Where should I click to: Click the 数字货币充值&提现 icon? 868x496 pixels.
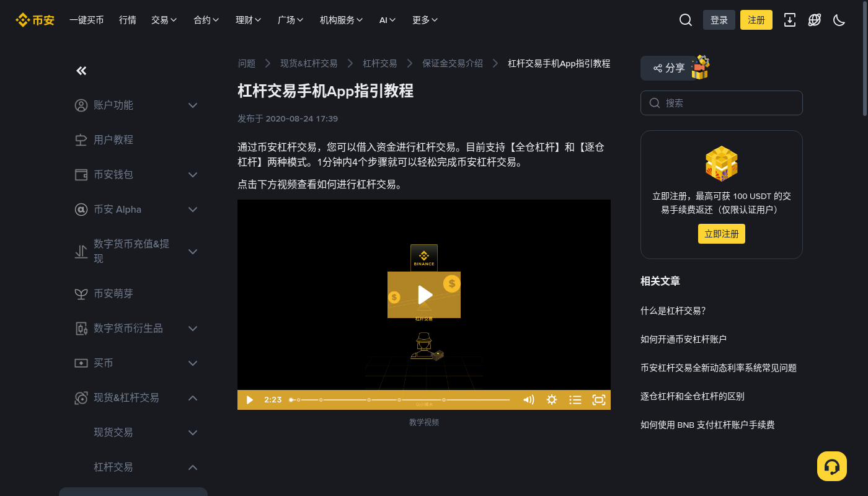(x=81, y=252)
